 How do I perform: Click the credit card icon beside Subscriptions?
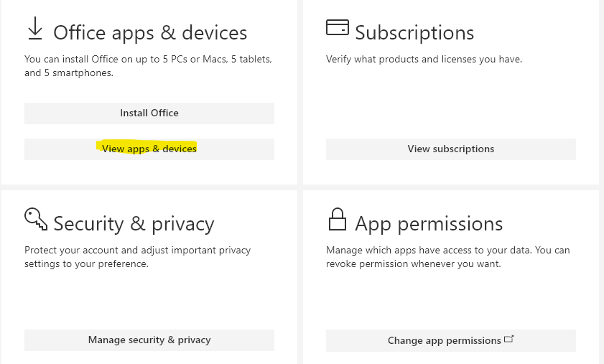click(x=337, y=28)
